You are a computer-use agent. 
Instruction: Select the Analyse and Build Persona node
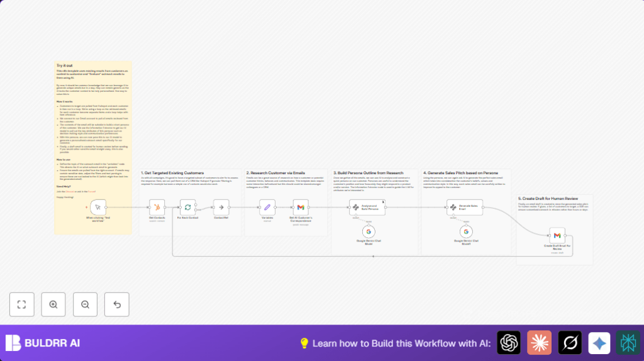pos(367,207)
